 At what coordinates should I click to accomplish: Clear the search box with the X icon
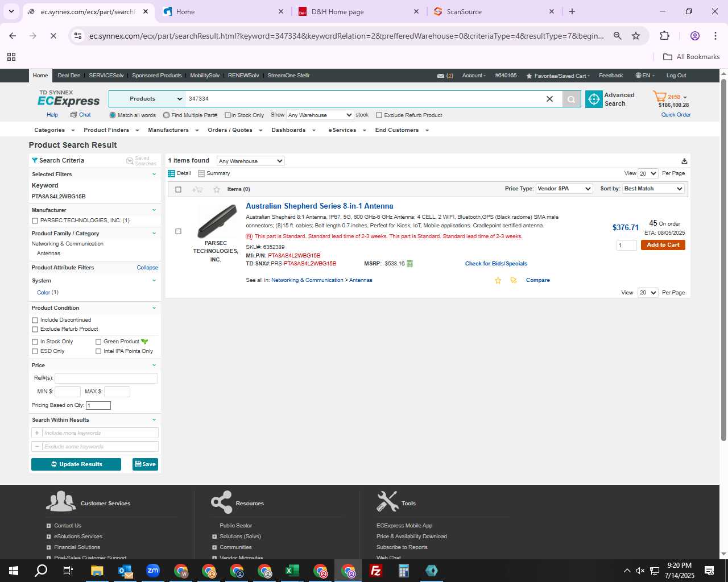pos(549,99)
